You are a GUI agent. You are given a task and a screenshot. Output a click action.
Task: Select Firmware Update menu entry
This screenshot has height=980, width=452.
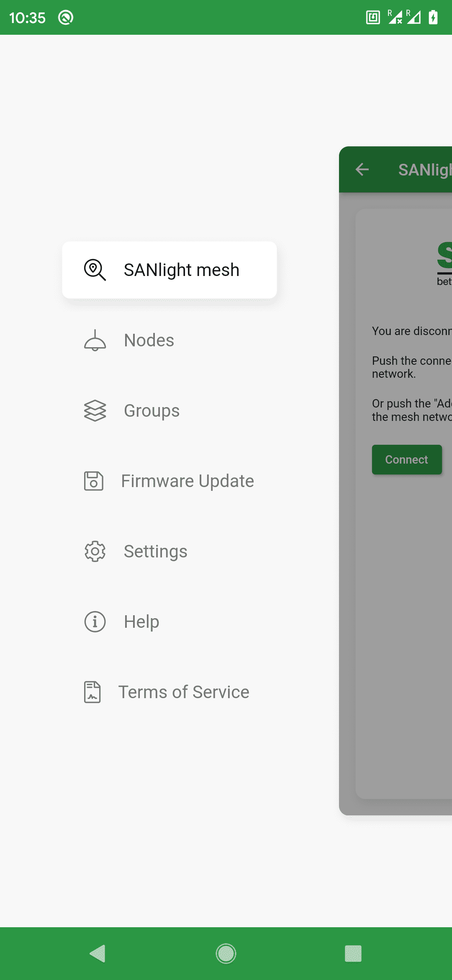187,481
